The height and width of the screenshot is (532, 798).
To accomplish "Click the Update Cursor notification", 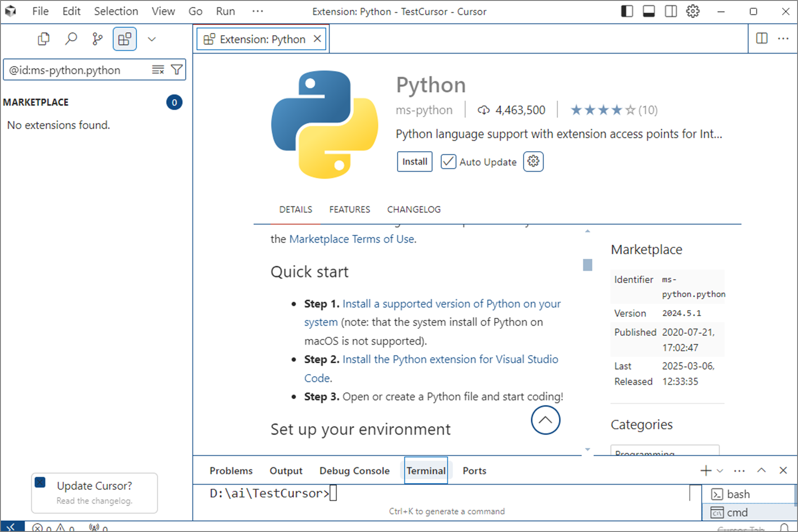I will (x=95, y=493).
